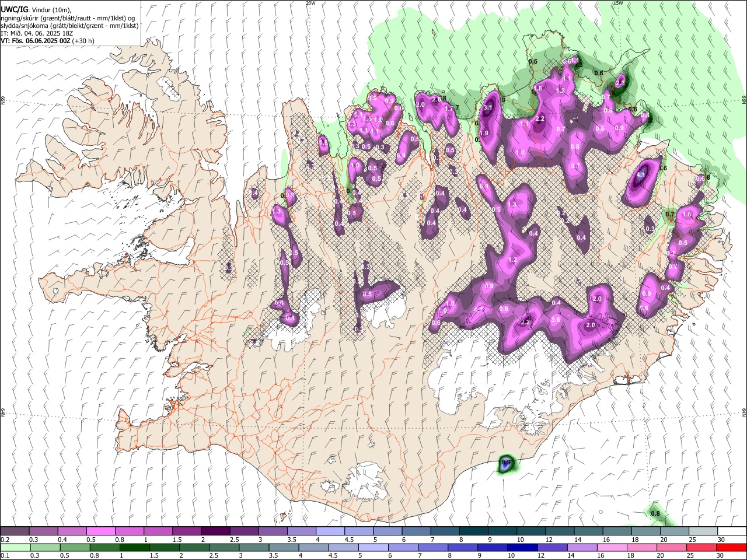This screenshot has width=747, height=560.
Task: Click the valid time 'VT: Fös. 06.06.2025 00Z'
Action: (36, 41)
